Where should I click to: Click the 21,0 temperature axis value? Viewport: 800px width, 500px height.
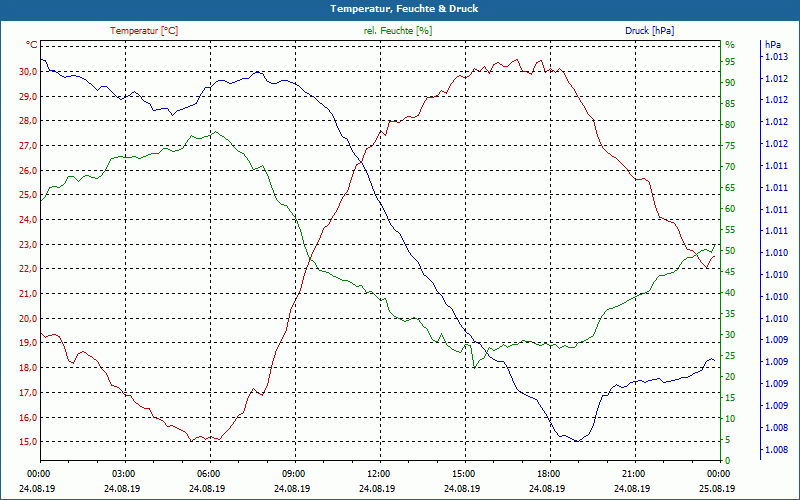(x=28, y=294)
